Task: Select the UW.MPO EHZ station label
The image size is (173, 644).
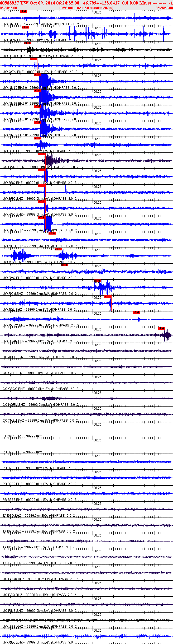Action: pyautogui.click(x=13, y=642)
